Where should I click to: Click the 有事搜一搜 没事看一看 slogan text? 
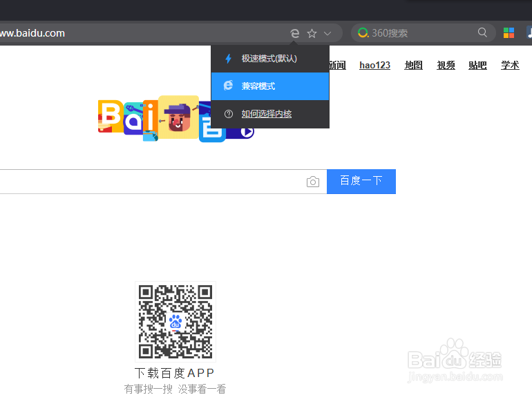coord(175,389)
